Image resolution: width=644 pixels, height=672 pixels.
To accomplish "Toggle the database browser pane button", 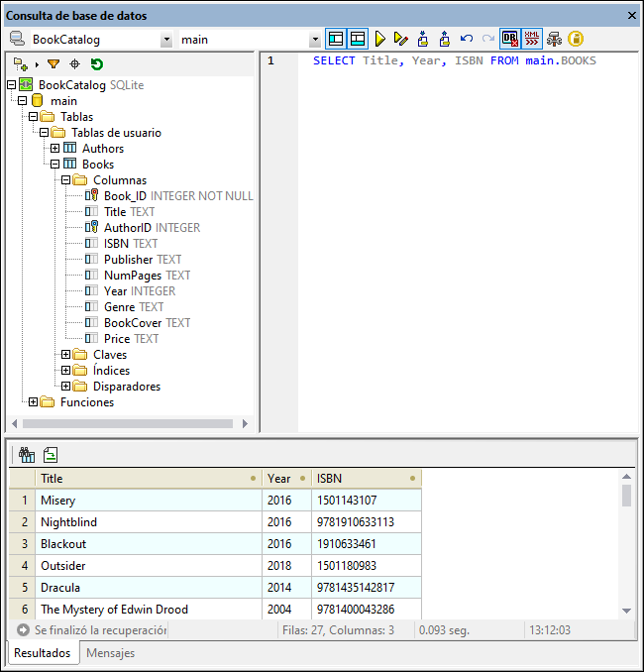I will [x=336, y=40].
